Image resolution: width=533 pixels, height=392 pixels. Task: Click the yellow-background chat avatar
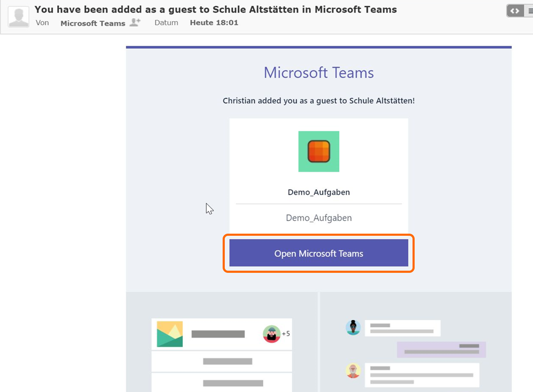[x=353, y=371]
